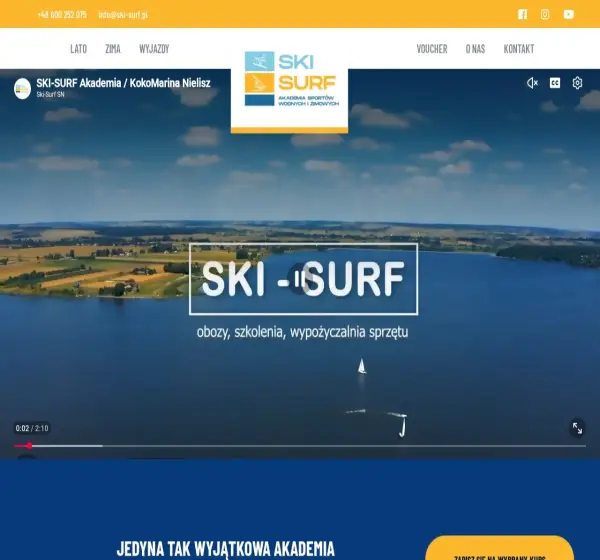Click the info@ski-surf.pl email link
Viewport: 600px width, 560px height.
pyautogui.click(x=123, y=15)
